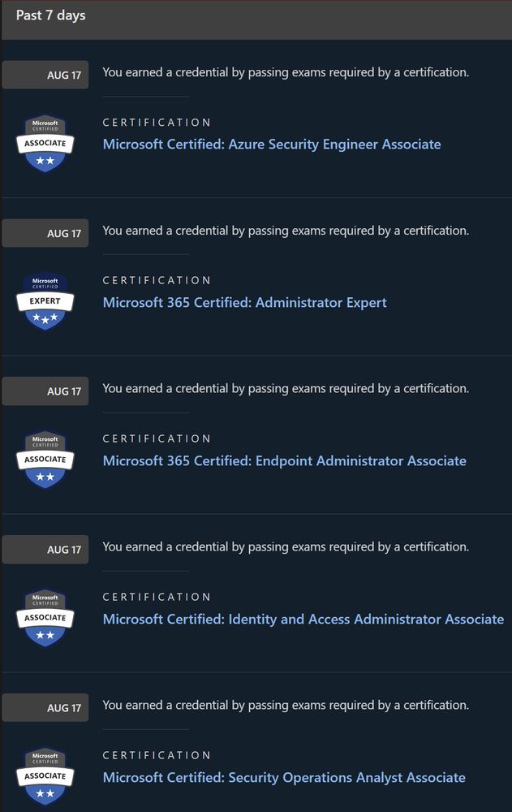Select the AUG 17 date tag above Identity and Access Administrator
Viewport: 512px width, 812px height.
pyautogui.click(x=45, y=550)
